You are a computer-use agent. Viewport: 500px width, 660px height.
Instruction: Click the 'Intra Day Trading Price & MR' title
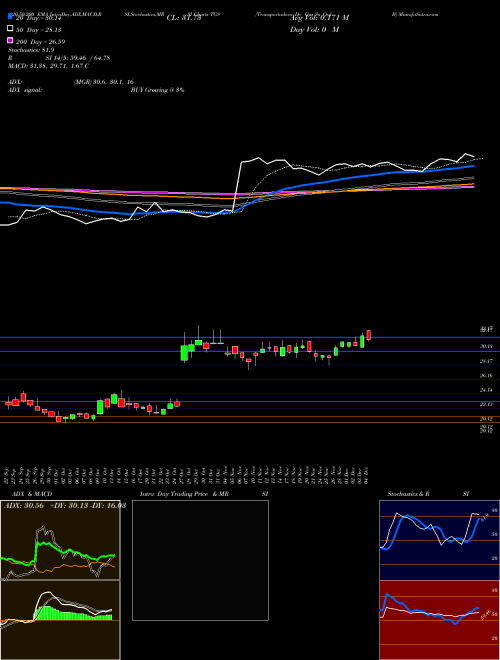click(x=184, y=494)
